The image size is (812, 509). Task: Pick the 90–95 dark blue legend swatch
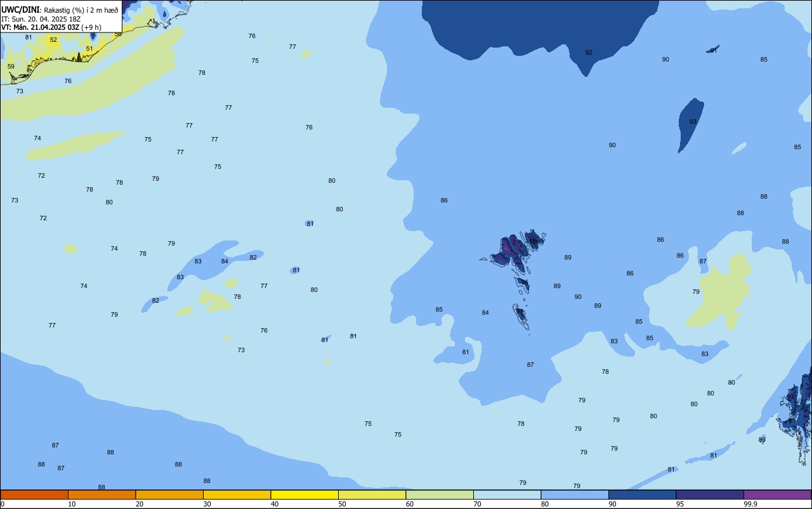click(642, 494)
